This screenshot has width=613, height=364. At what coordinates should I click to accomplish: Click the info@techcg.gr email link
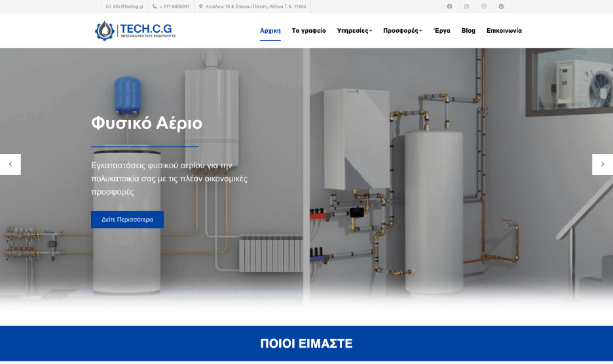pyautogui.click(x=128, y=7)
